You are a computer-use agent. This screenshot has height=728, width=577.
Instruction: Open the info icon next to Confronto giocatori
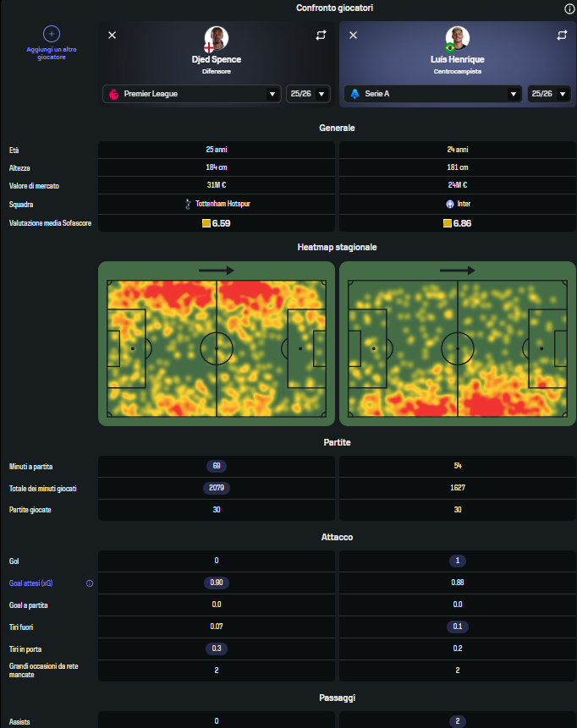pos(569,8)
